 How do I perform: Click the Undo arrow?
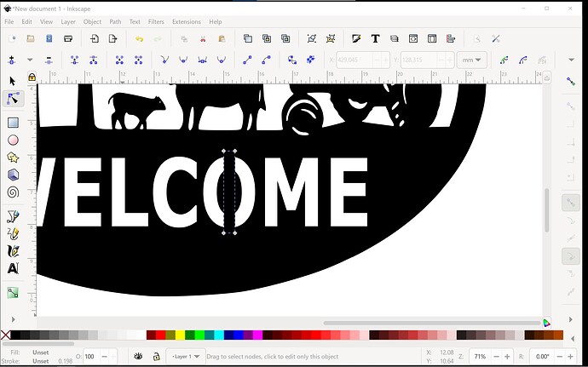(139, 38)
